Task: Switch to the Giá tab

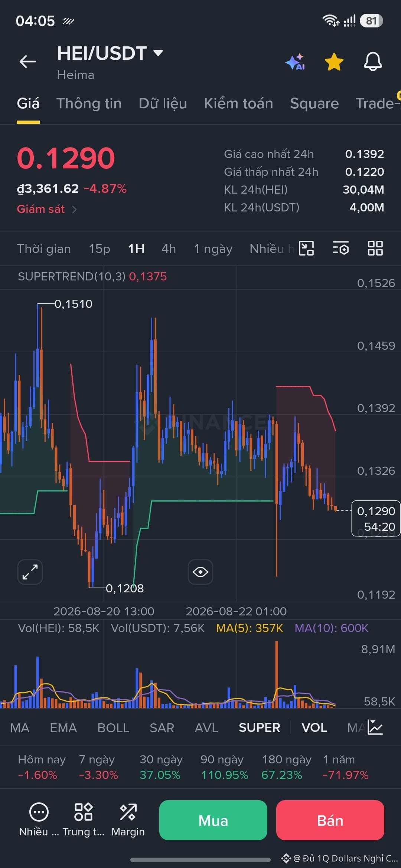Action: click(x=28, y=103)
